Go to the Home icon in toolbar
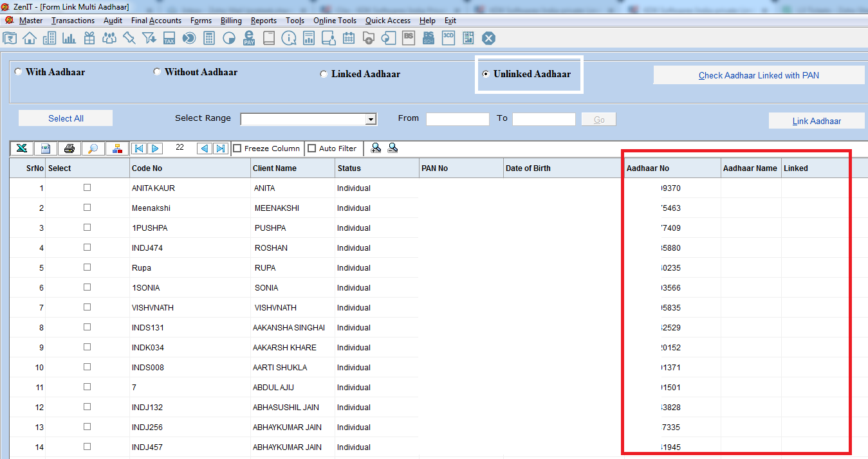 pos(30,38)
